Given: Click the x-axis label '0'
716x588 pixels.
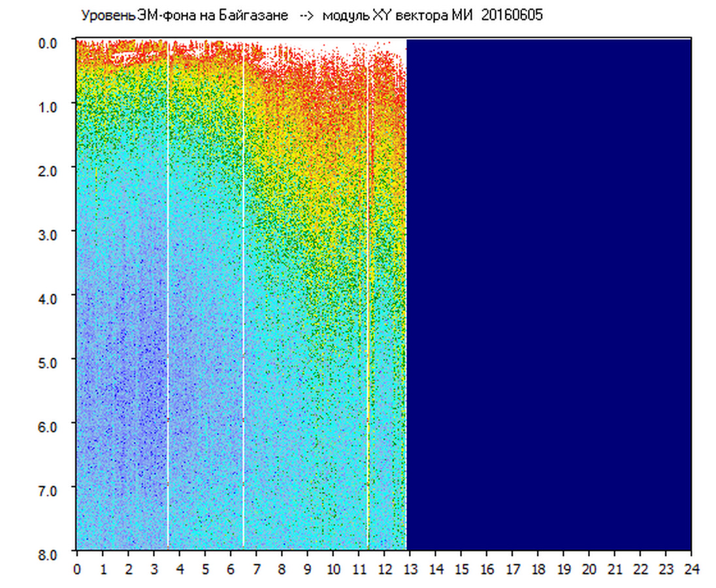Looking at the screenshot, I should click(77, 569).
